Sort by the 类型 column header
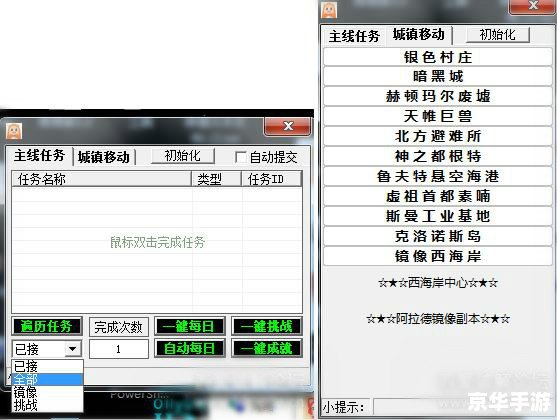Viewport: 557px width, 420px height. pos(217,179)
